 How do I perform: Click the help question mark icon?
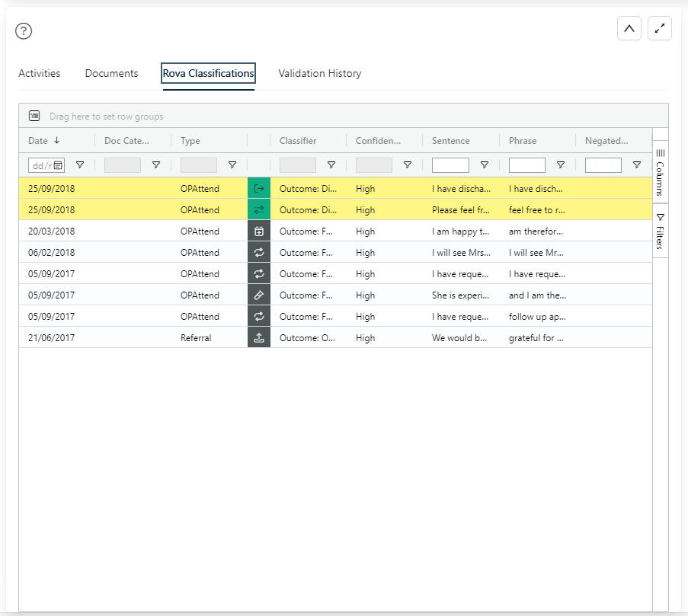(x=24, y=31)
